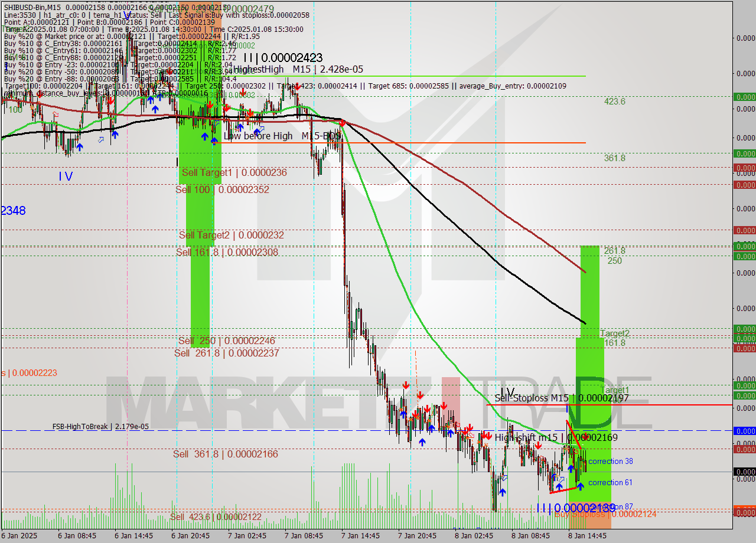Viewport: 756px width, 543px height.
Task: Select the blue '2348' label at left edge
Action: 14,210
